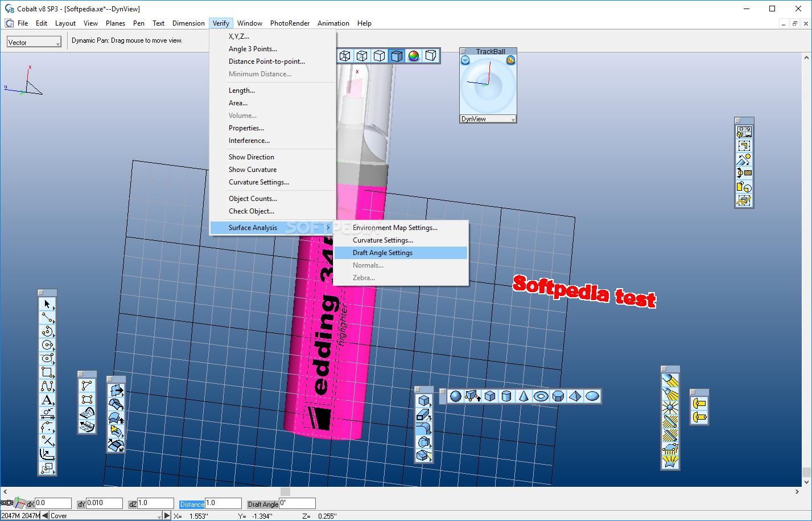This screenshot has width=812, height=521.
Task: Collapse the main drawing tools palette
Action: [x=41, y=293]
